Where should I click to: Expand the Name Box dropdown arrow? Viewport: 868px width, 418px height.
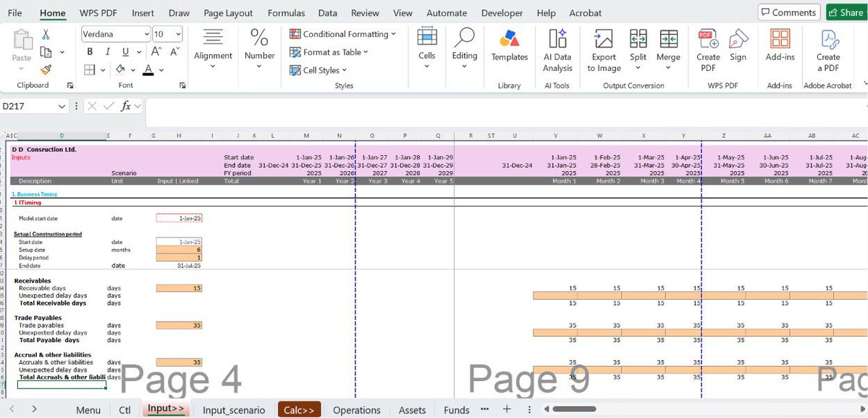[62, 106]
